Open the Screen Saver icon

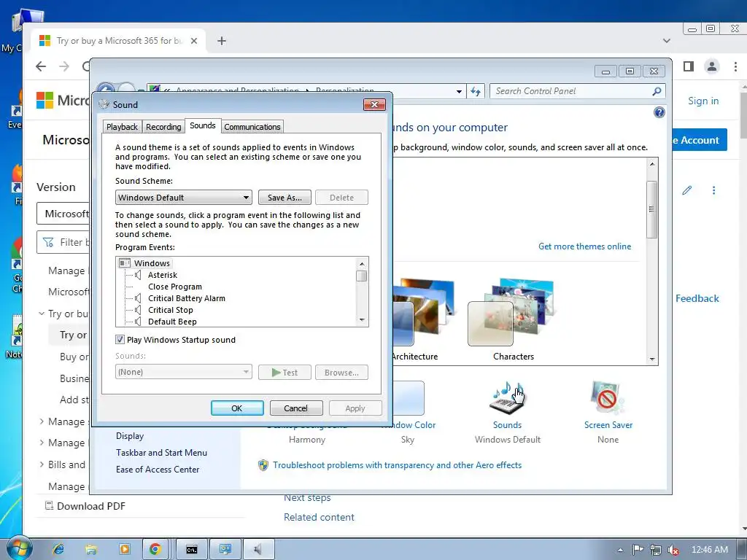(608, 397)
